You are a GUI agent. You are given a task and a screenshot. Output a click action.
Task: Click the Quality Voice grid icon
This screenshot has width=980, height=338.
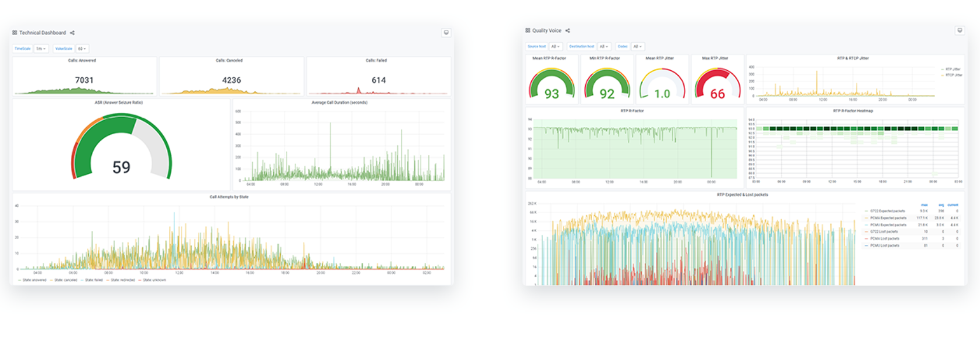click(528, 30)
